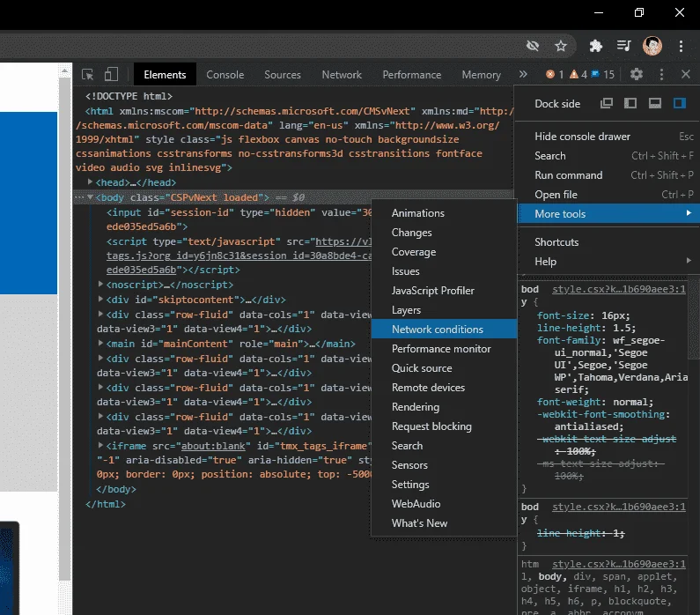Close the DevTools panel
This screenshot has height=615, width=700.
686,74
